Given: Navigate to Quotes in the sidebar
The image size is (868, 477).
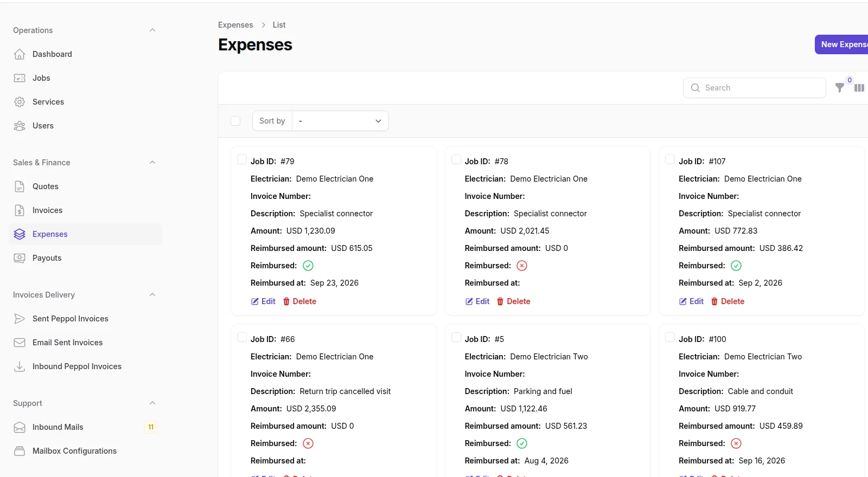Looking at the screenshot, I should [x=86, y=186].
